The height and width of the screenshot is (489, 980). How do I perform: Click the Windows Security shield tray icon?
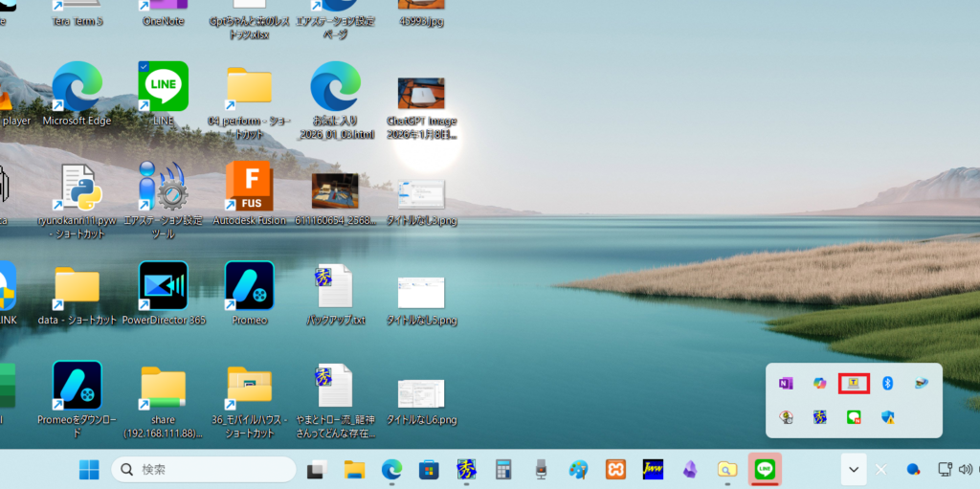pyautogui.click(x=887, y=417)
